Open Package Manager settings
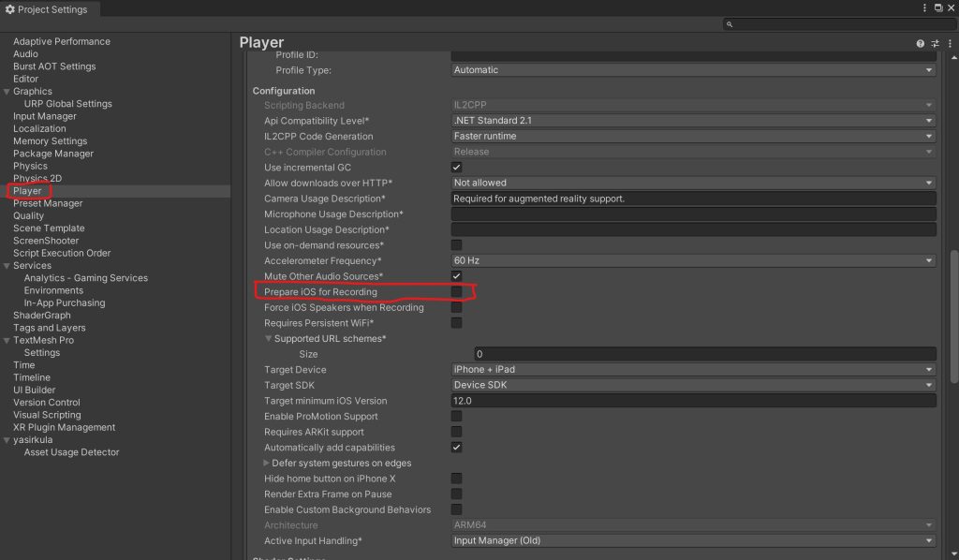 53,154
